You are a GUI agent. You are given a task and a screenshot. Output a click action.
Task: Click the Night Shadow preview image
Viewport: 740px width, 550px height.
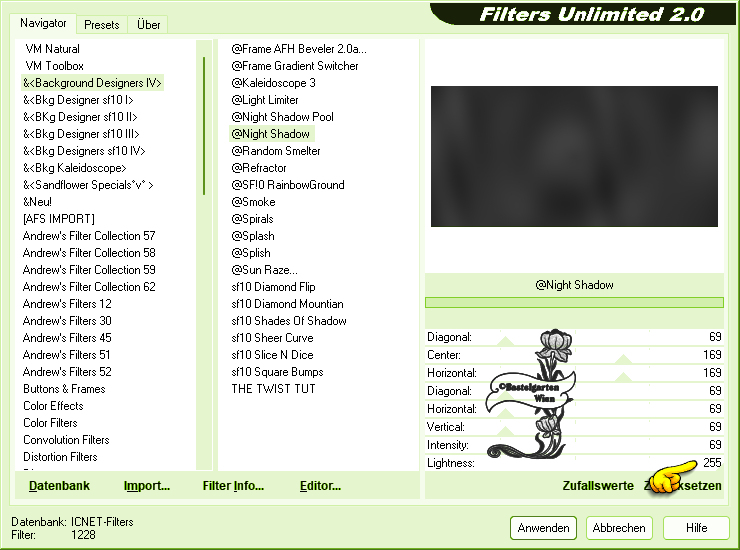574,156
